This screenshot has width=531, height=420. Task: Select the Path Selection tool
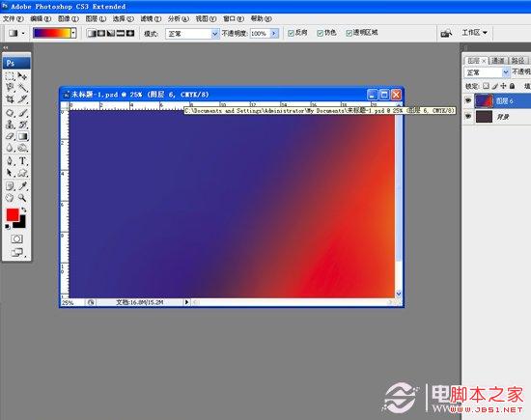click(10, 173)
